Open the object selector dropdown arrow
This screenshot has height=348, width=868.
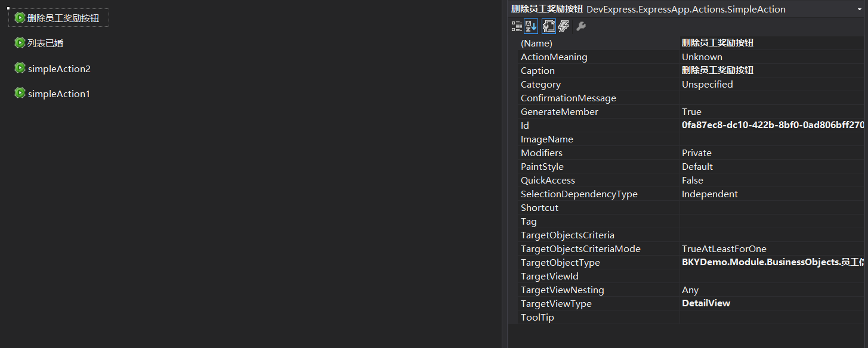point(860,10)
